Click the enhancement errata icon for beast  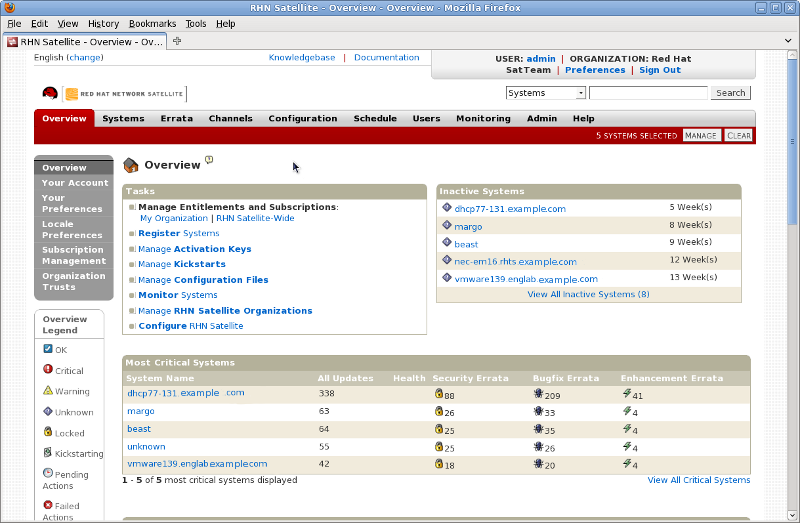(x=626, y=429)
